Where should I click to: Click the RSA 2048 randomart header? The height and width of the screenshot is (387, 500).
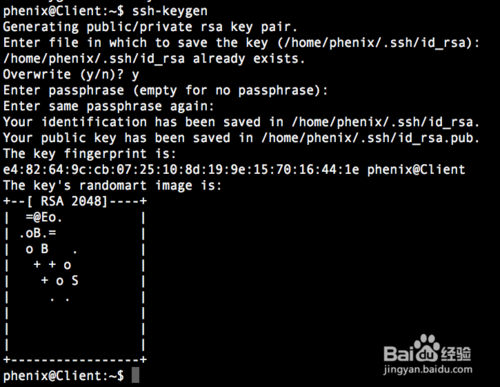[75, 201]
